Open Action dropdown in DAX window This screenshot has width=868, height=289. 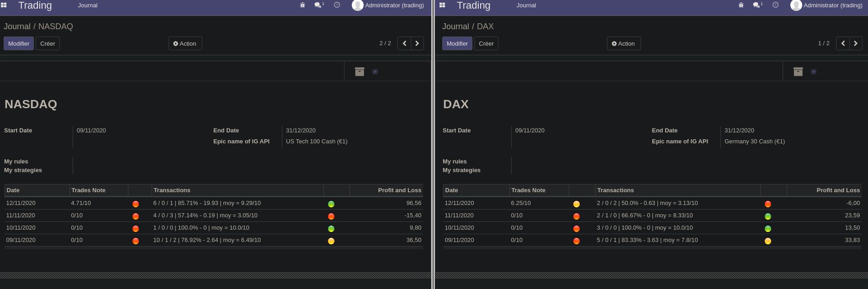coord(624,43)
